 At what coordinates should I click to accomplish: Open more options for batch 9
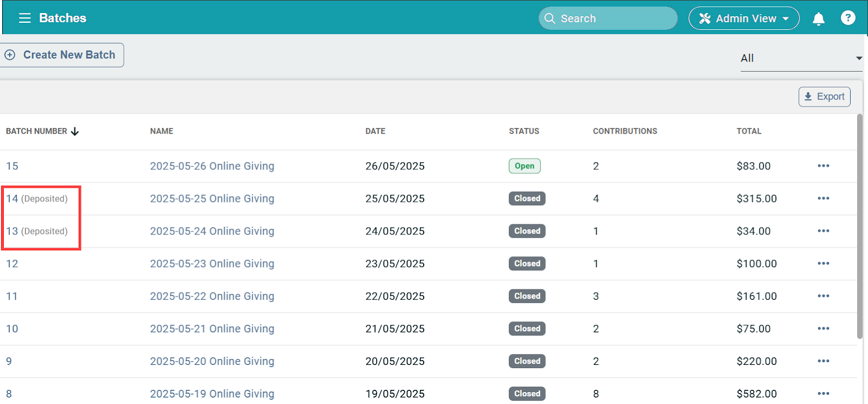pos(824,361)
